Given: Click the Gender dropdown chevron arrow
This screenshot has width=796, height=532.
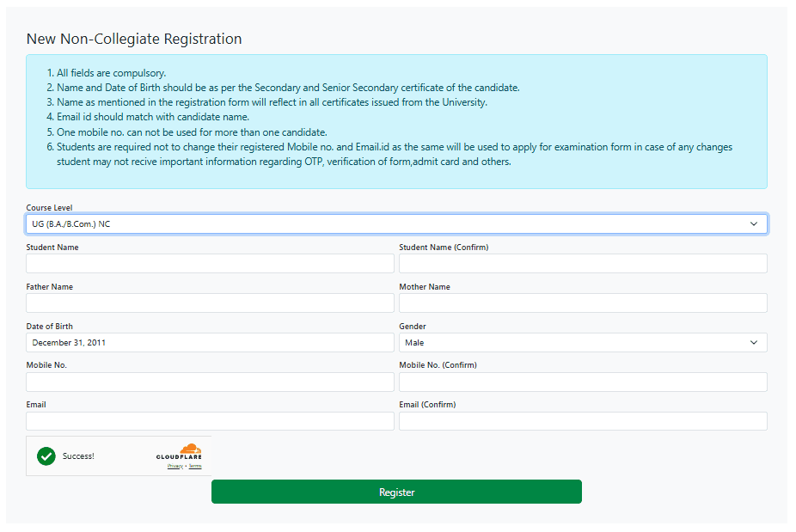Looking at the screenshot, I should pyautogui.click(x=754, y=342).
